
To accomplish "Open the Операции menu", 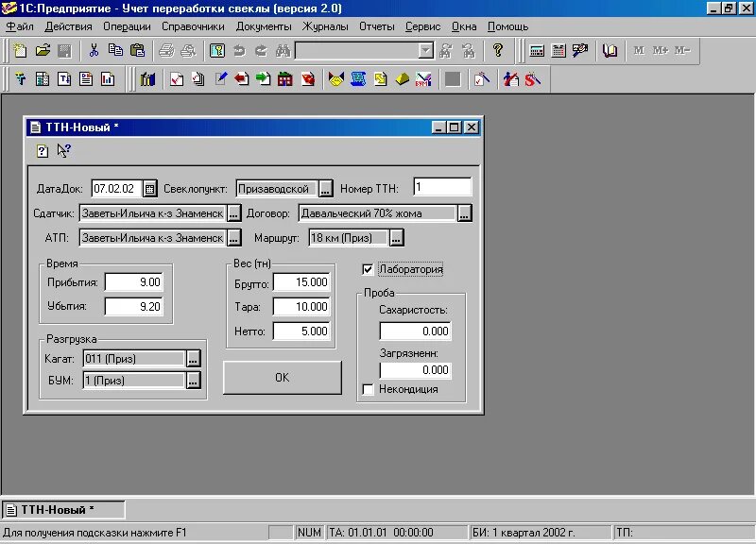I will (127, 26).
